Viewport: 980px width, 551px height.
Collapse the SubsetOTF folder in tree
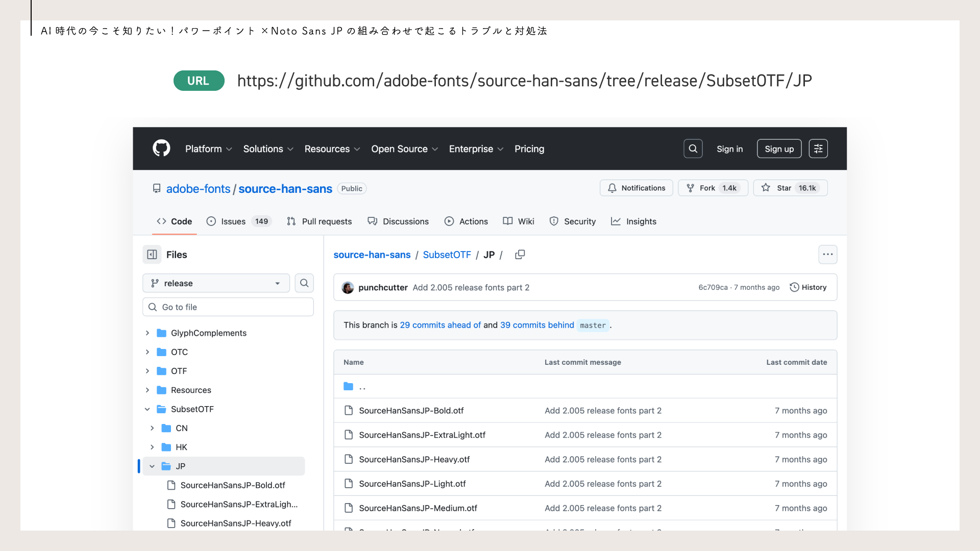pyautogui.click(x=148, y=409)
